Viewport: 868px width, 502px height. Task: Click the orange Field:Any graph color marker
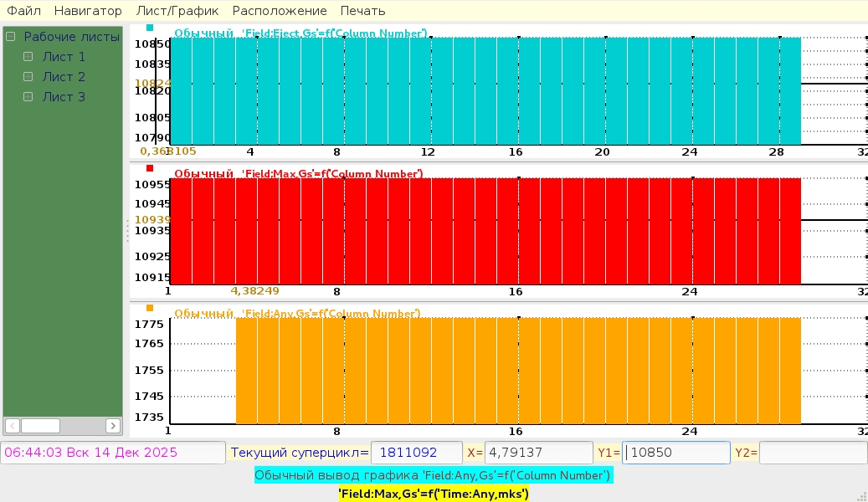tap(150, 308)
